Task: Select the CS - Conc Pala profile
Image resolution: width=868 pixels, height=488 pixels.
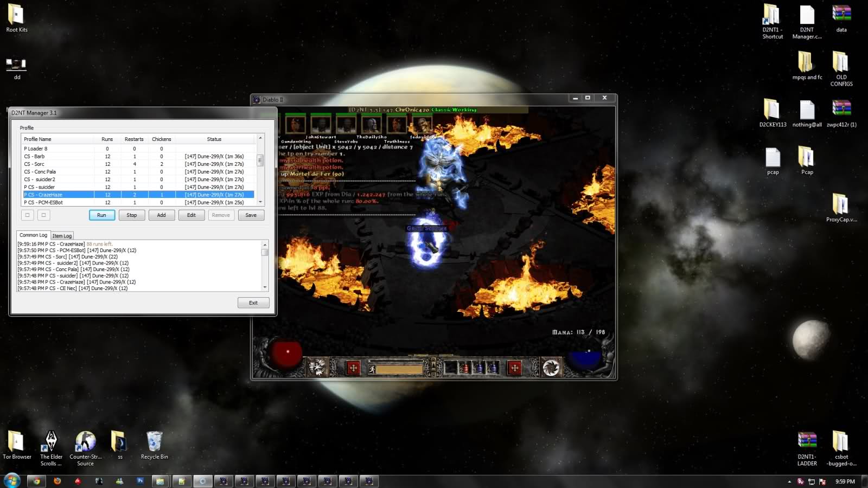Action: coord(138,171)
